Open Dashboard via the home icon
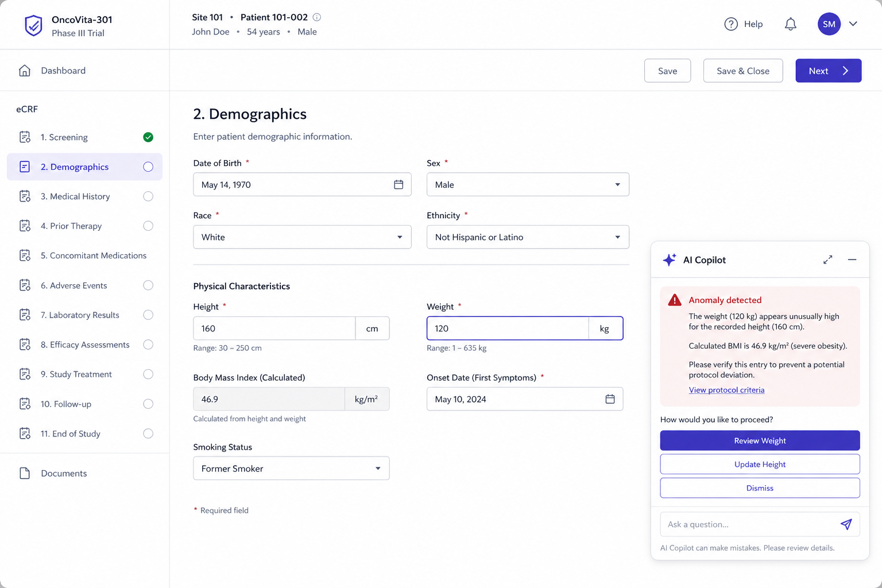Viewport: 882px width, 588px height. [25, 71]
